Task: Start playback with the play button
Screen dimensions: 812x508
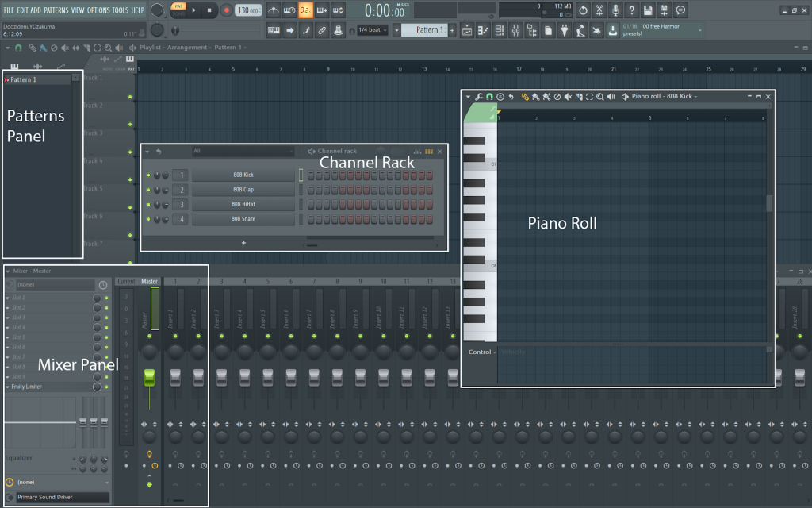Action: click(193, 10)
